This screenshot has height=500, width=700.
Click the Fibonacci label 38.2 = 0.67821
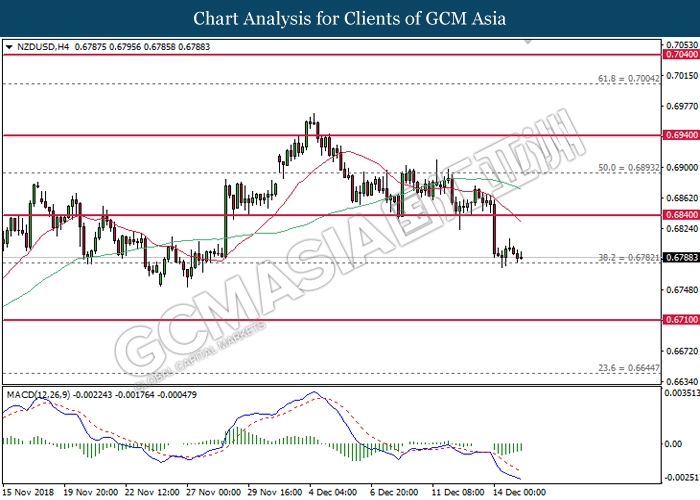pos(629,258)
